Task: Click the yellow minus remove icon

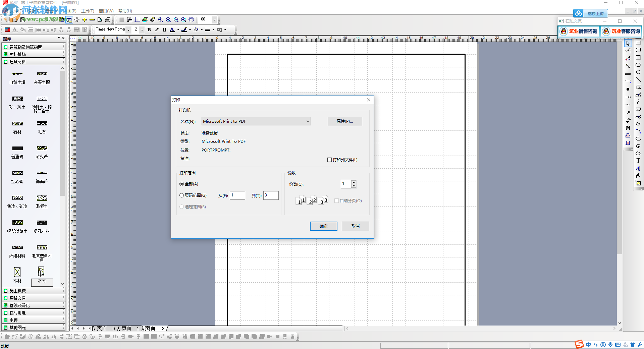Action: (92, 20)
